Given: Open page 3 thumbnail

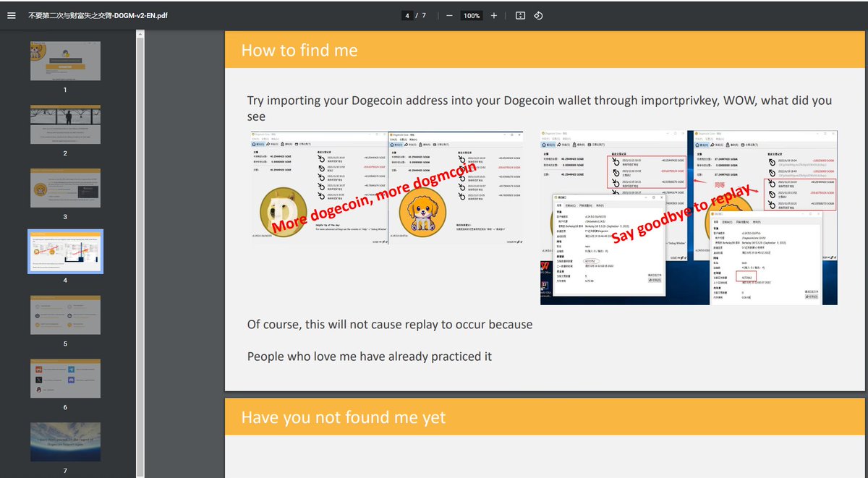Looking at the screenshot, I should pos(65,188).
